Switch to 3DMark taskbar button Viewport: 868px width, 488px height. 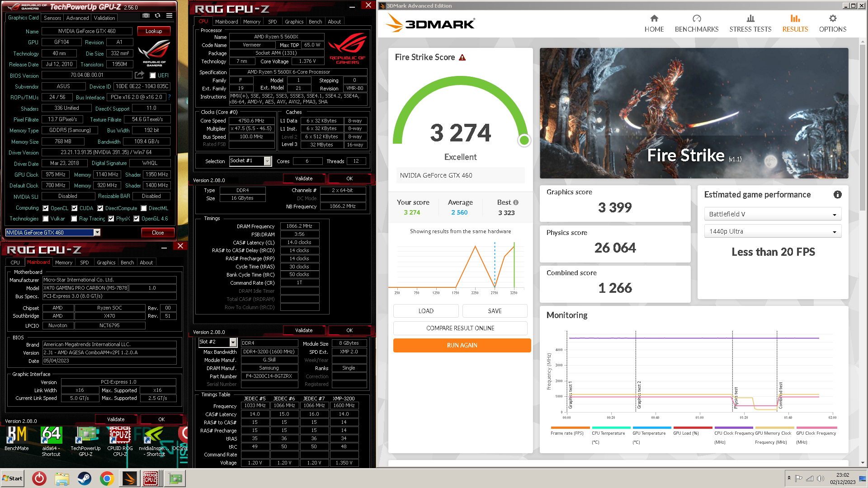click(129, 479)
